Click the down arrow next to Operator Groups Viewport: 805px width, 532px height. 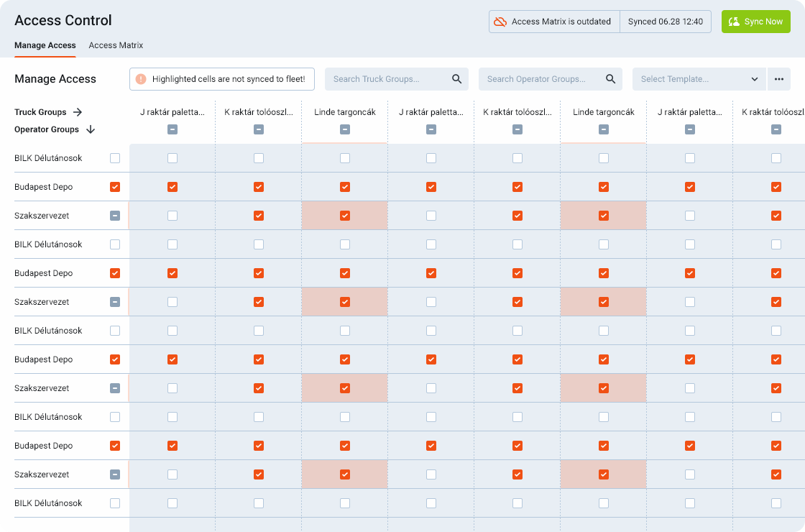(90, 129)
